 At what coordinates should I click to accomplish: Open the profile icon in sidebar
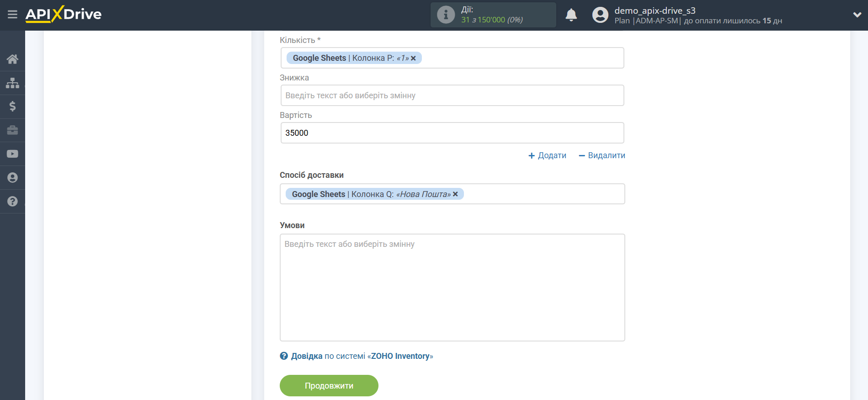coord(12,178)
